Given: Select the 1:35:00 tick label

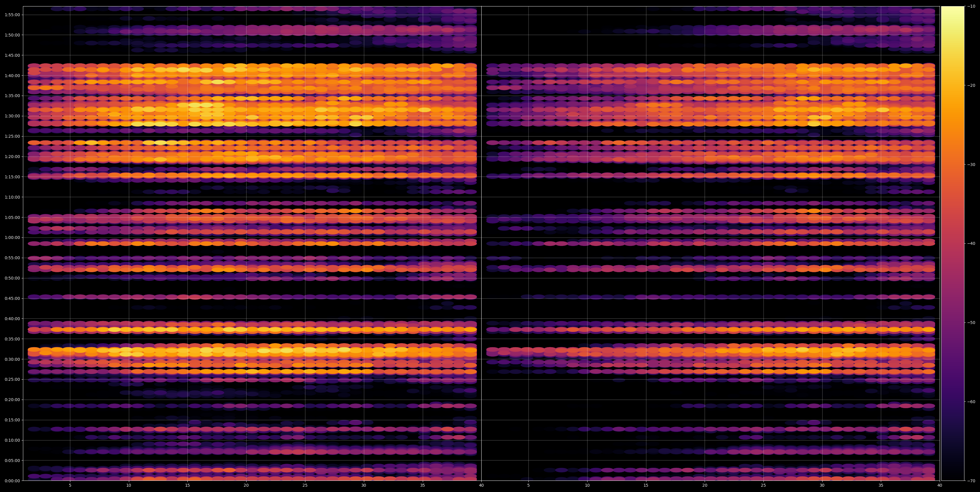Looking at the screenshot, I should (12, 96).
